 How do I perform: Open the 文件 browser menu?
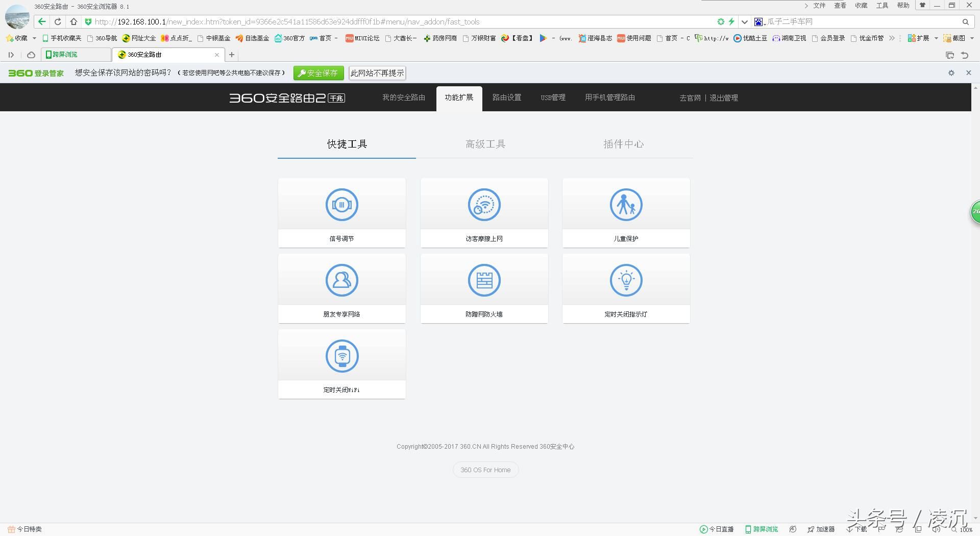tap(819, 6)
